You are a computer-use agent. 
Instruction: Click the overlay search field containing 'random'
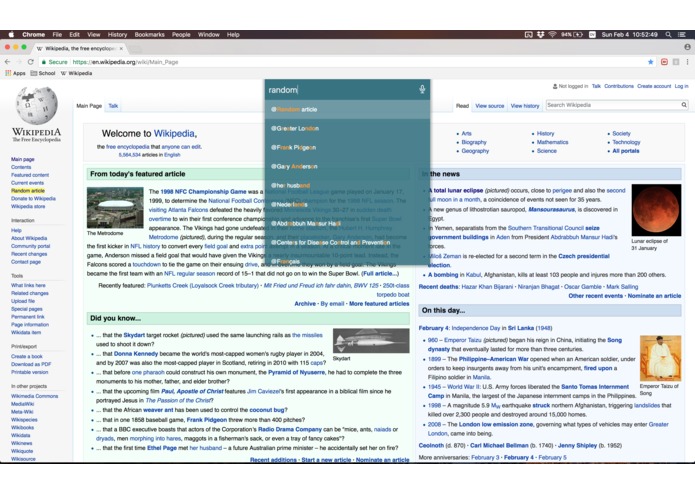coord(341,89)
